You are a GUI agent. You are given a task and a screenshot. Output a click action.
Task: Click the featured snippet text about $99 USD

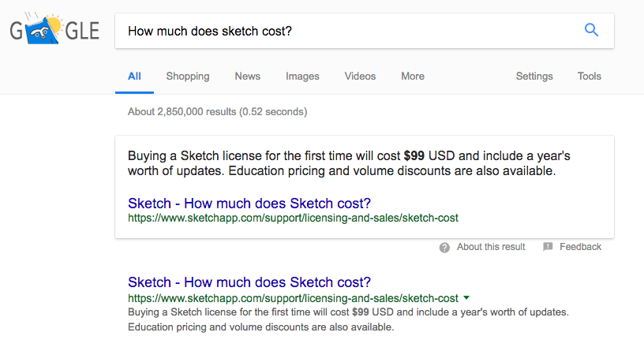[349, 163]
